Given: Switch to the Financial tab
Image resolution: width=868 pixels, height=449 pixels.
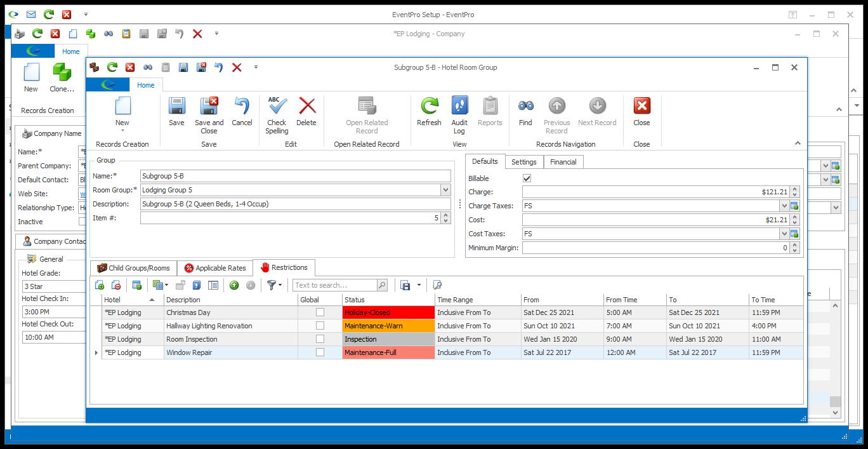Looking at the screenshot, I should (x=563, y=162).
